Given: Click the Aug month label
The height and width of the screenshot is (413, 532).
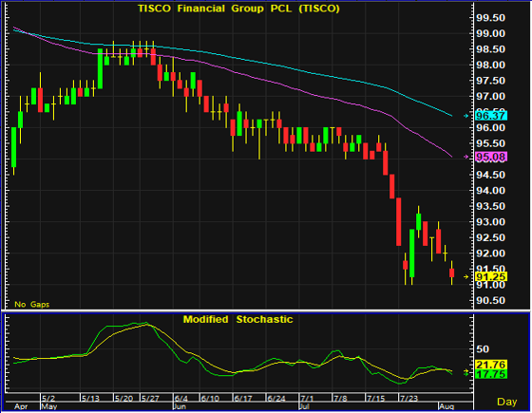Looking at the screenshot, I should point(446,406).
